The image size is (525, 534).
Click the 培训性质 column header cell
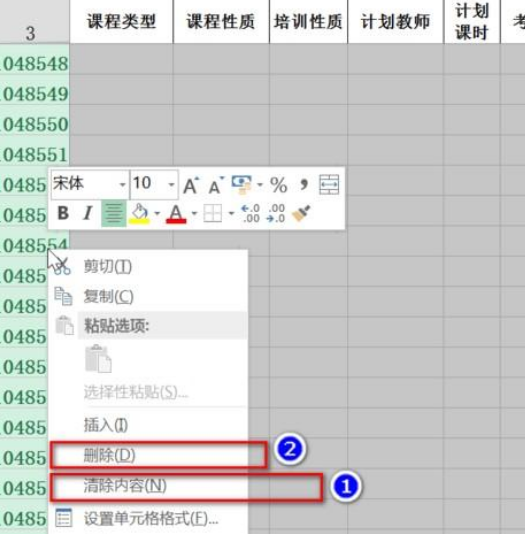click(x=308, y=21)
